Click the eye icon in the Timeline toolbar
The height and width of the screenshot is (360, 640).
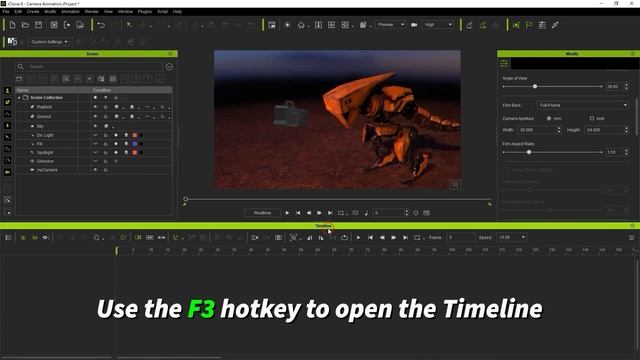45,238
